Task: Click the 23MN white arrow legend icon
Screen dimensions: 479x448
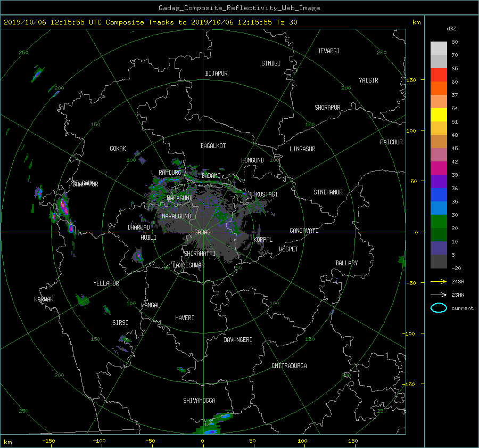Action: tap(439, 295)
